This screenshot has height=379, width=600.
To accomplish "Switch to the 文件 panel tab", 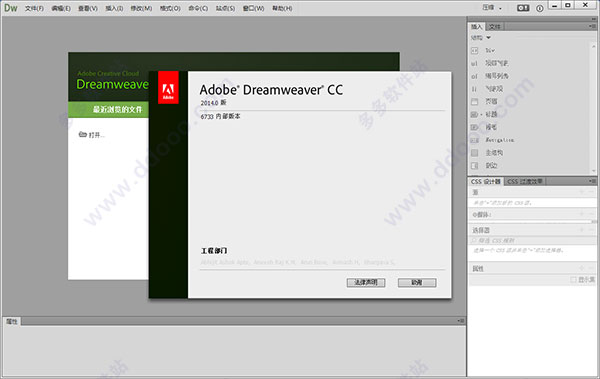I will [494, 26].
